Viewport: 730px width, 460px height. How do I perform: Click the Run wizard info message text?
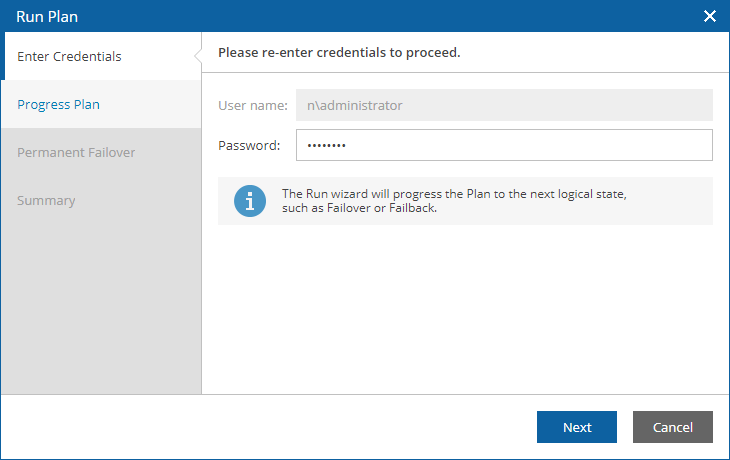[454, 201]
